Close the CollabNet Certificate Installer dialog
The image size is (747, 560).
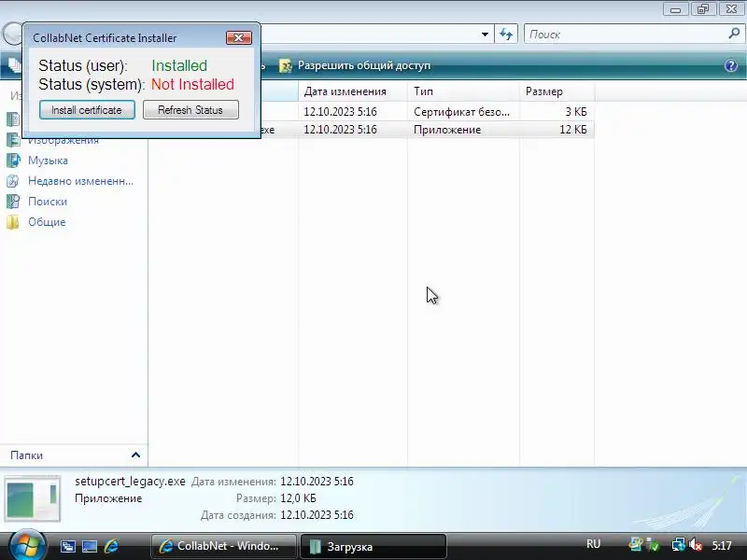(x=239, y=37)
